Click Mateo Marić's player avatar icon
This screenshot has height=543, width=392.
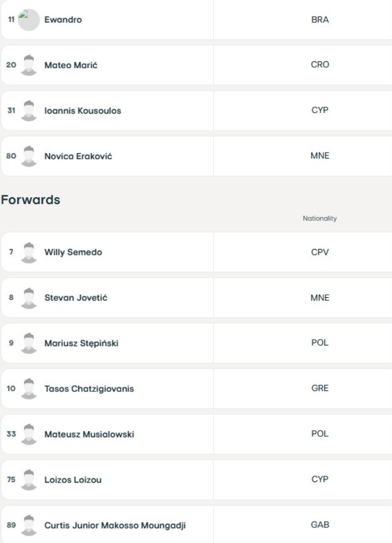pyautogui.click(x=29, y=65)
